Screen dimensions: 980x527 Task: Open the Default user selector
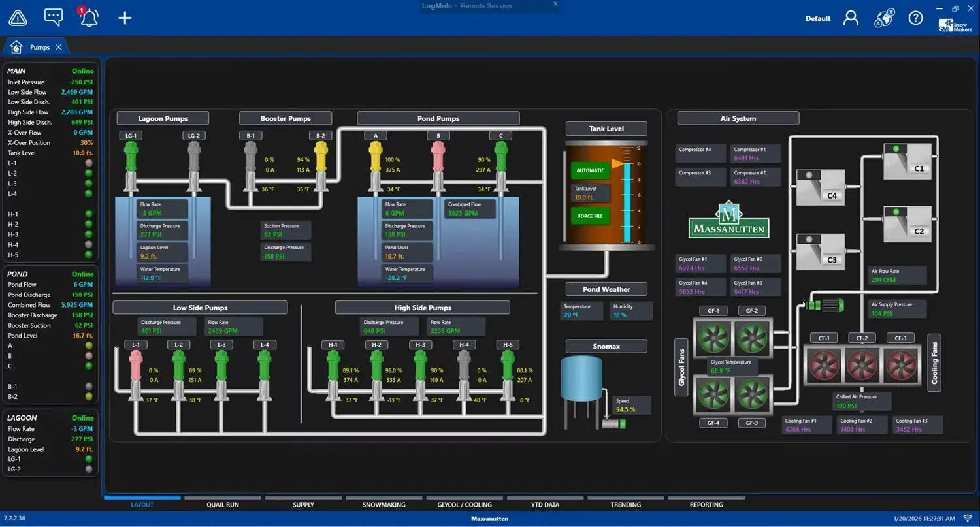point(817,18)
